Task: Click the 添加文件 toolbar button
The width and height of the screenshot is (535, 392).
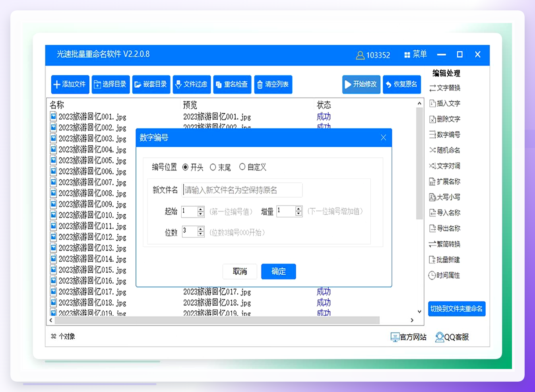Action: (70, 84)
